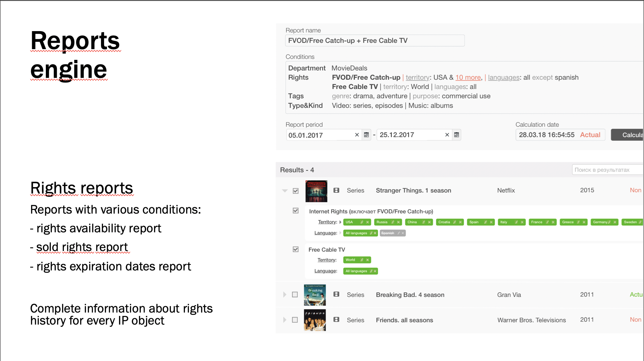Remove the USA territory tag
The image size is (644, 361).
pyautogui.click(x=367, y=222)
